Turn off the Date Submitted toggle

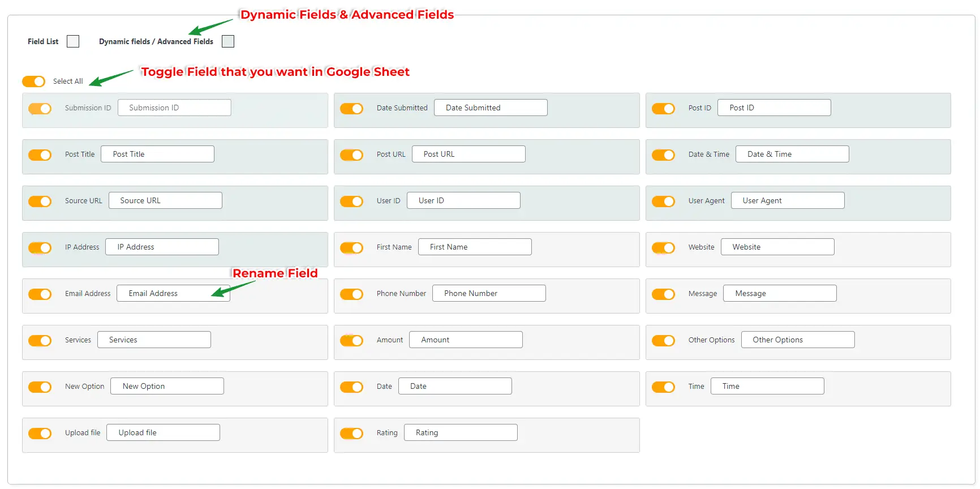coord(351,109)
